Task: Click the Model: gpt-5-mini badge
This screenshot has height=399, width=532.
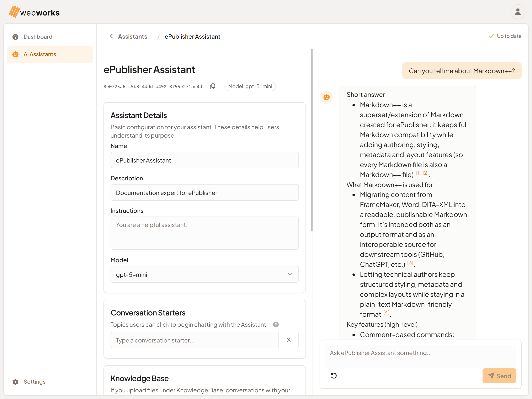Action: coord(250,86)
